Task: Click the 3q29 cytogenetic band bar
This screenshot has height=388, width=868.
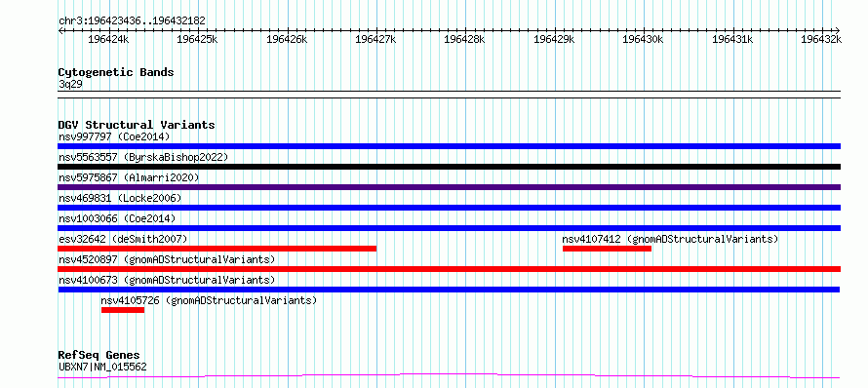Action: 449,95
